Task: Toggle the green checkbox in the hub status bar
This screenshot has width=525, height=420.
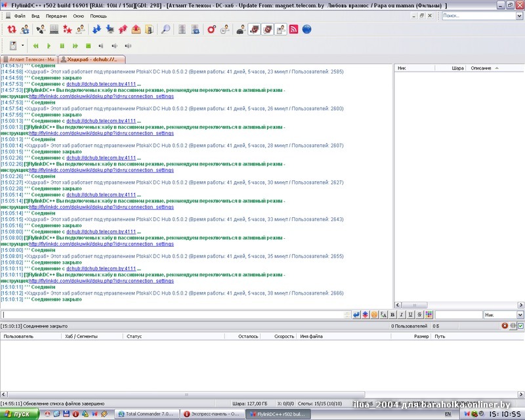Action: 520,325
